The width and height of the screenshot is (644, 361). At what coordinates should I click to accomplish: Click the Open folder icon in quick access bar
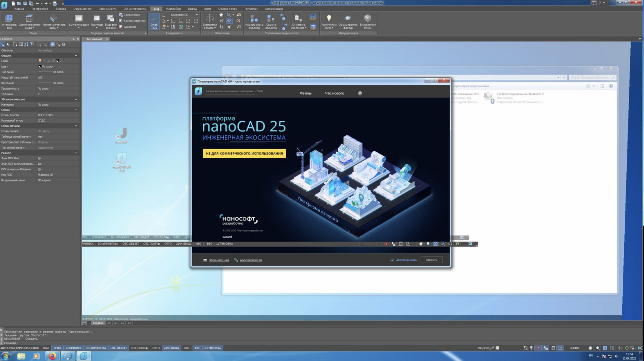click(19, 3)
